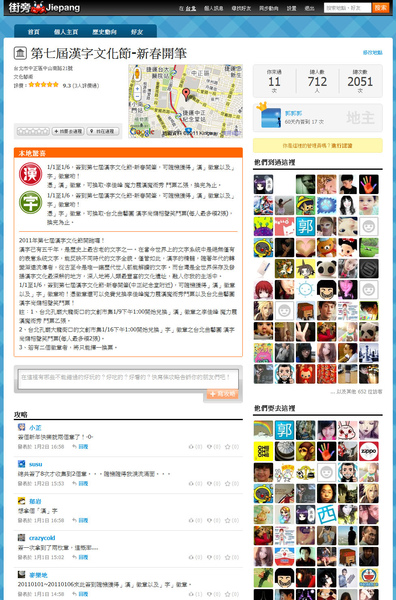Click the edit venue link at the top right
This screenshot has width=396, height=600.
pyautogui.click(x=372, y=52)
